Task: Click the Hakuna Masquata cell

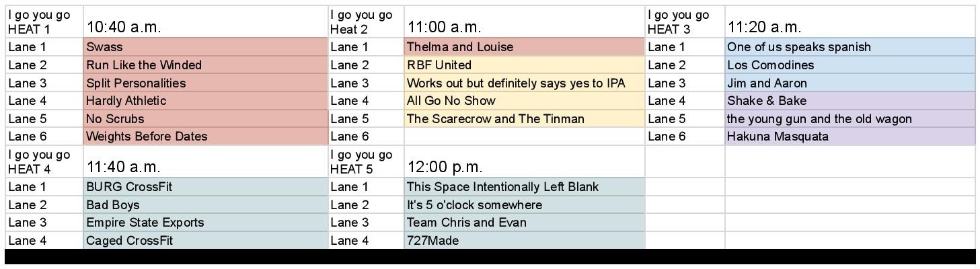Action: (850, 137)
